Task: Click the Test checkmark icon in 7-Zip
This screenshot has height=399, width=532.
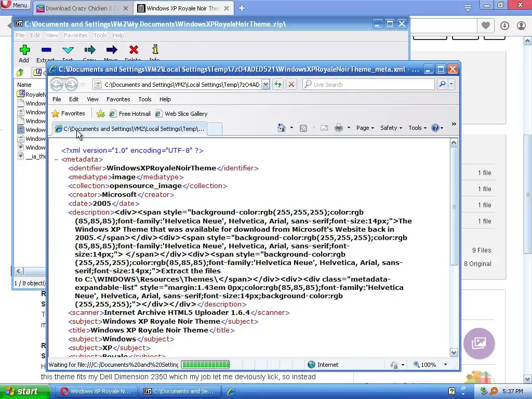Action: 68,50
